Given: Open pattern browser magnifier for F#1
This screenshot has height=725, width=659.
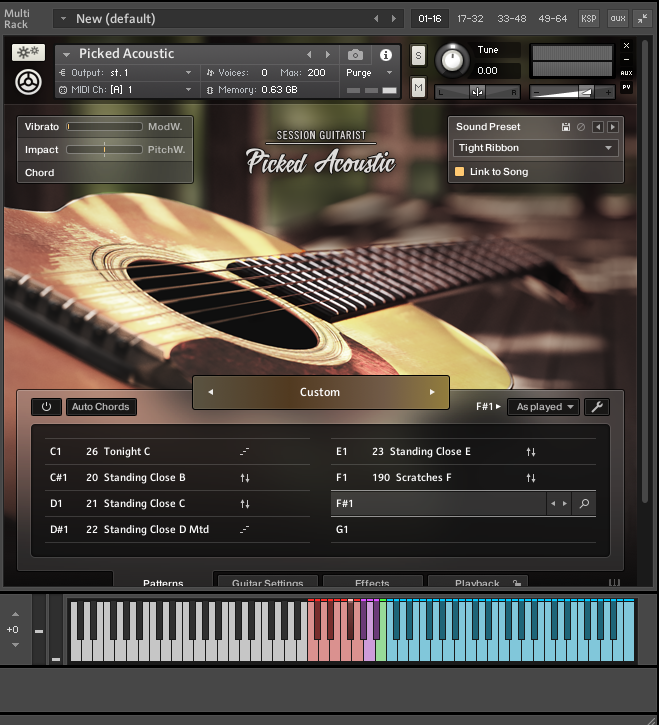Looking at the screenshot, I should click(584, 504).
